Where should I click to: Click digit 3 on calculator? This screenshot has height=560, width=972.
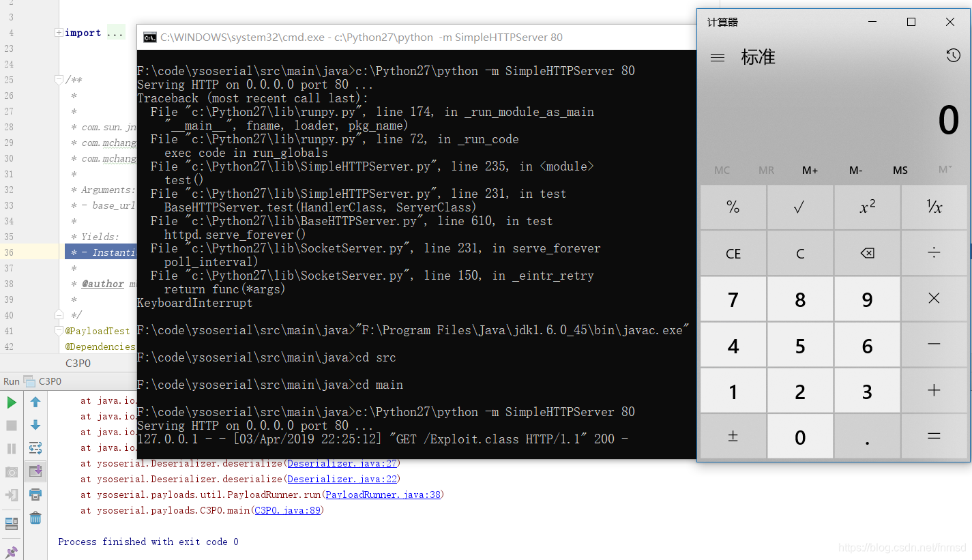pyautogui.click(x=867, y=390)
